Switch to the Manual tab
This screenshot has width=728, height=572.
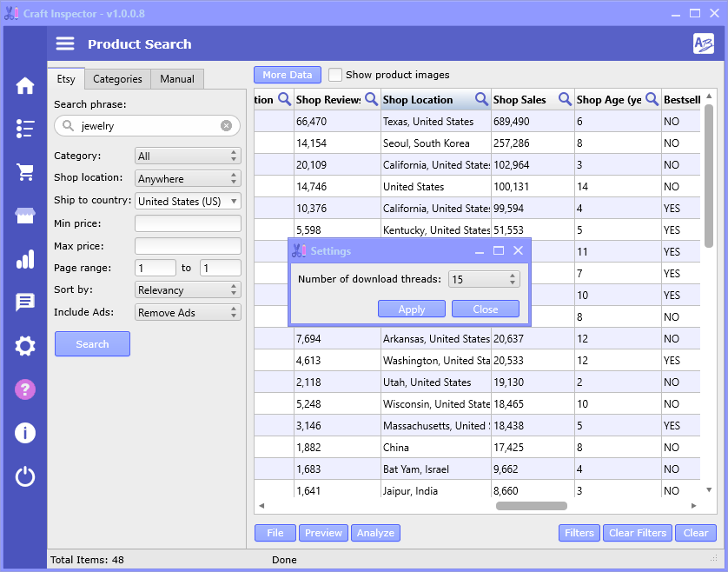click(177, 79)
